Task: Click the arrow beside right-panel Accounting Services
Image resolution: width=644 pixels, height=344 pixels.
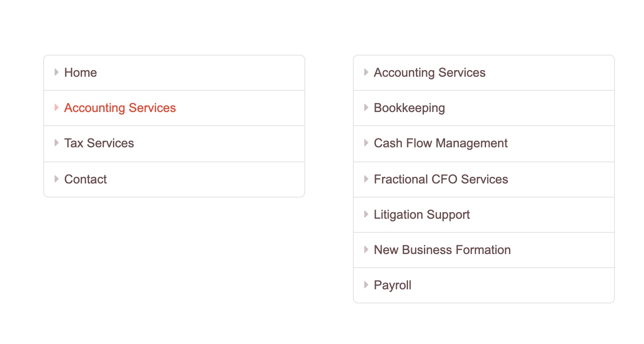Action: [366, 72]
